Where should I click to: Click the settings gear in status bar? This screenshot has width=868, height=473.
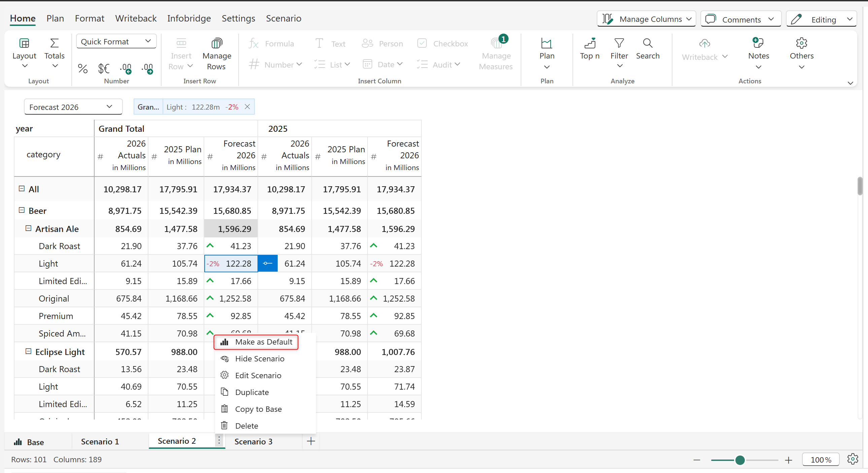click(853, 459)
